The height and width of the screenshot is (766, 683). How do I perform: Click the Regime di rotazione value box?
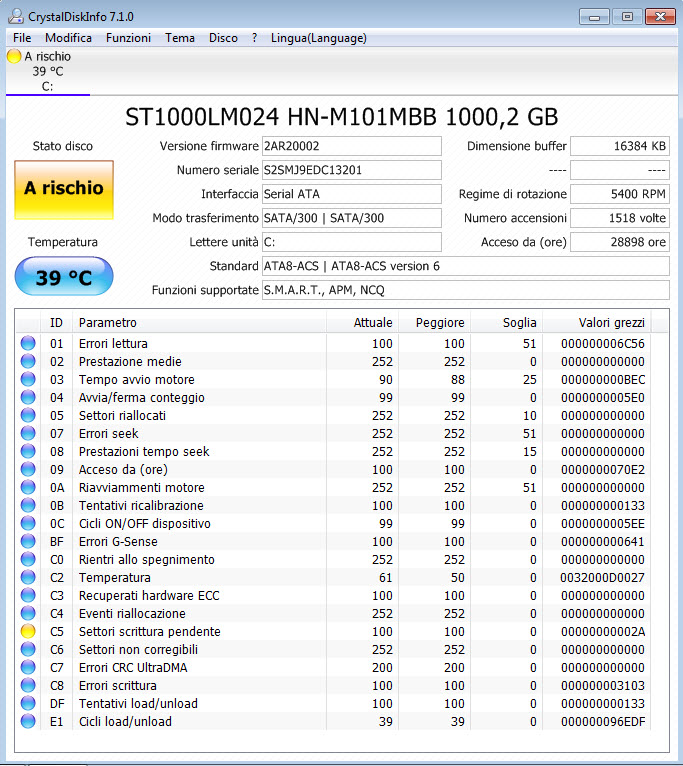(620, 194)
